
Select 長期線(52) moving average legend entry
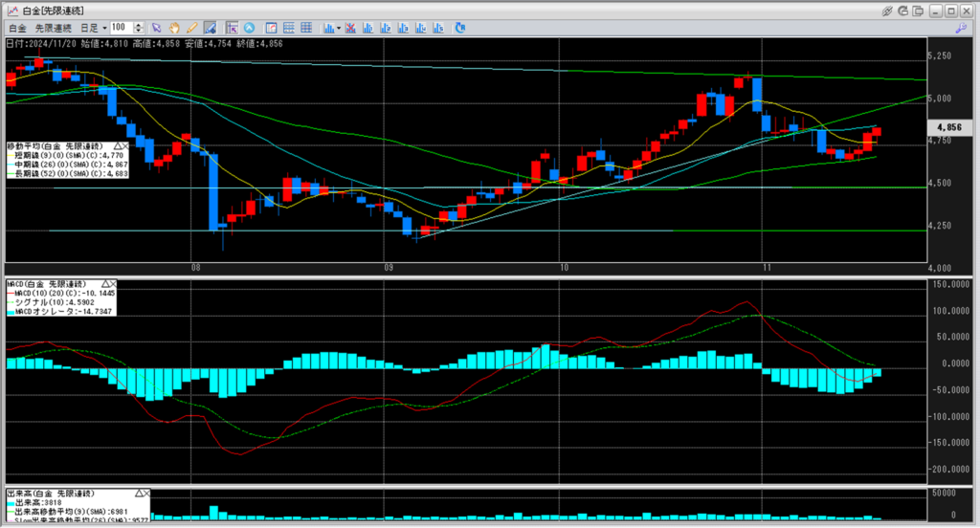pyautogui.click(x=68, y=174)
